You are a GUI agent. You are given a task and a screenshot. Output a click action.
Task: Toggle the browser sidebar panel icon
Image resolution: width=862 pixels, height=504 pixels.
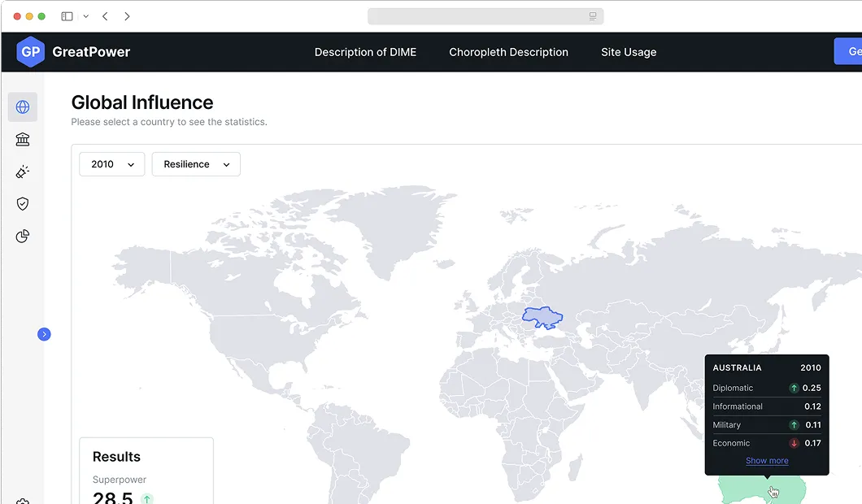click(67, 16)
